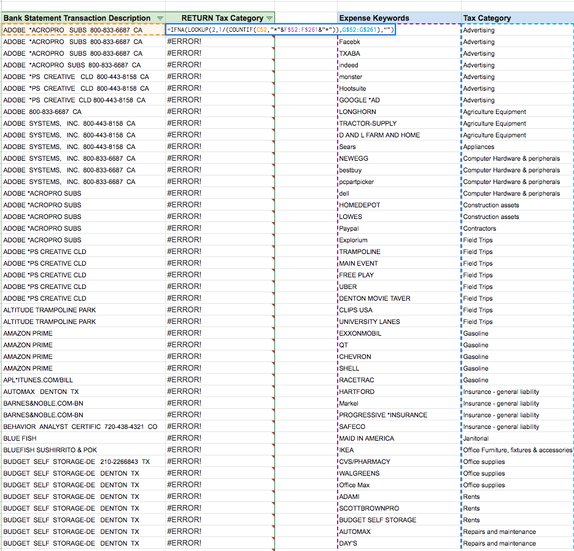Select the Expense Keywords header cell
This screenshot has width=574, height=551.
[x=399, y=18]
